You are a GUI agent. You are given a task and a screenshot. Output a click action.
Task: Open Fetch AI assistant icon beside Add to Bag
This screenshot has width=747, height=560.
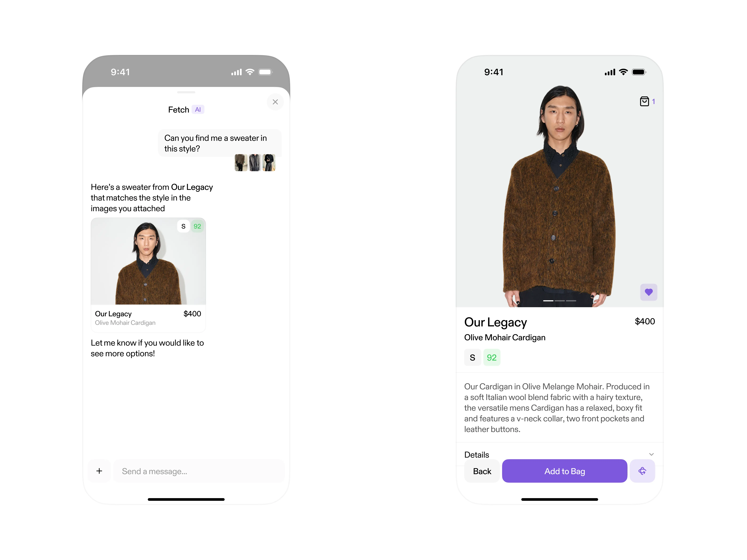(x=642, y=471)
